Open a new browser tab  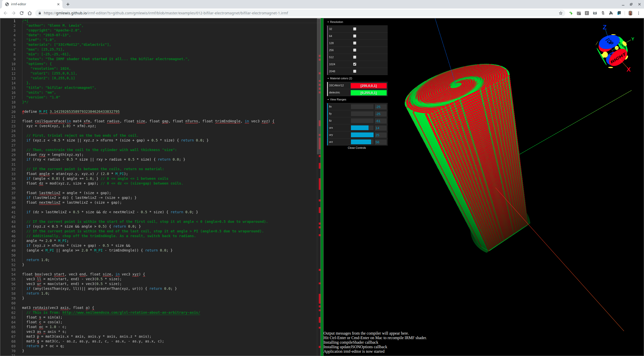(x=68, y=4)
